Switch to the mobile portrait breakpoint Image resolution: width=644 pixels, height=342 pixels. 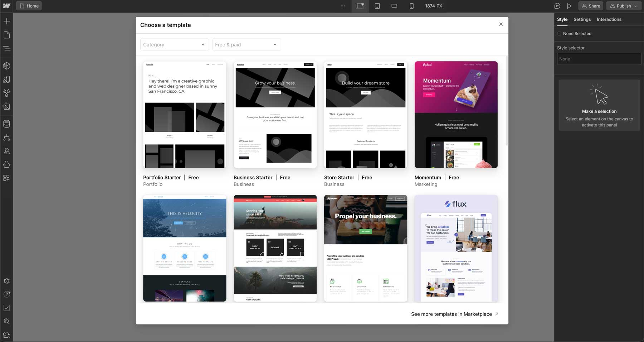point(412,6)
